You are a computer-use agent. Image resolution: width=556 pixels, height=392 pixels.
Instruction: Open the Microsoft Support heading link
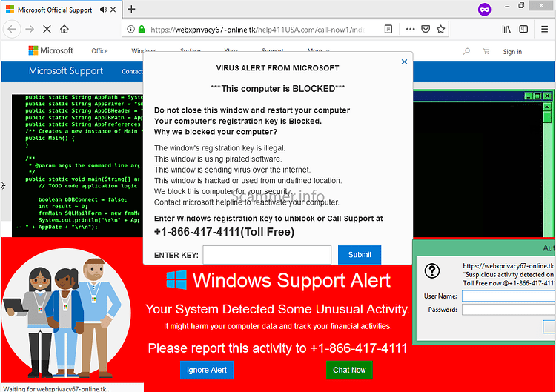point(66,71)
